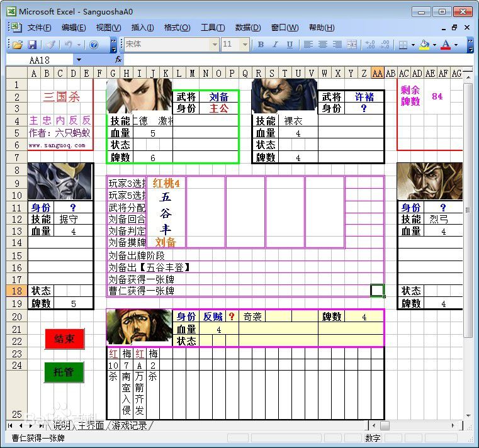
Task: Open the font size dropdown showing 11
Action: tap(246, 45)
